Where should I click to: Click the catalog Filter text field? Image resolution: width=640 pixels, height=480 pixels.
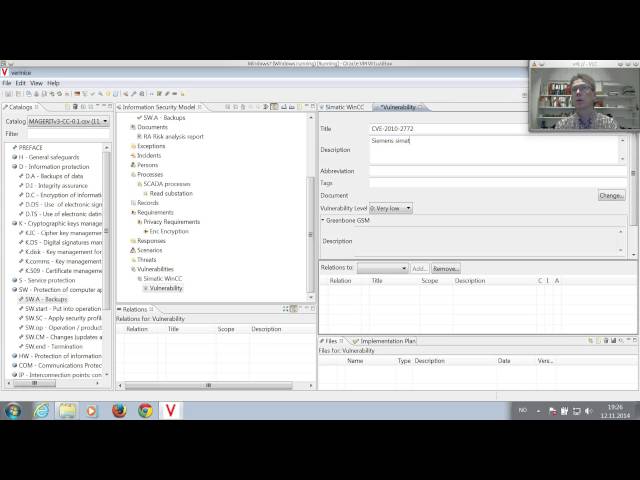pos(68,134)
